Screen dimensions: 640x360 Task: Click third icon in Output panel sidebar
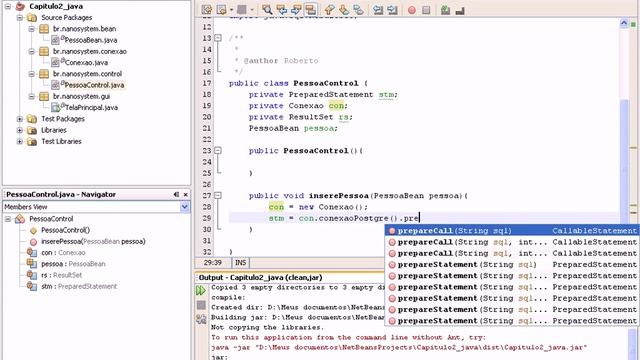201,319
